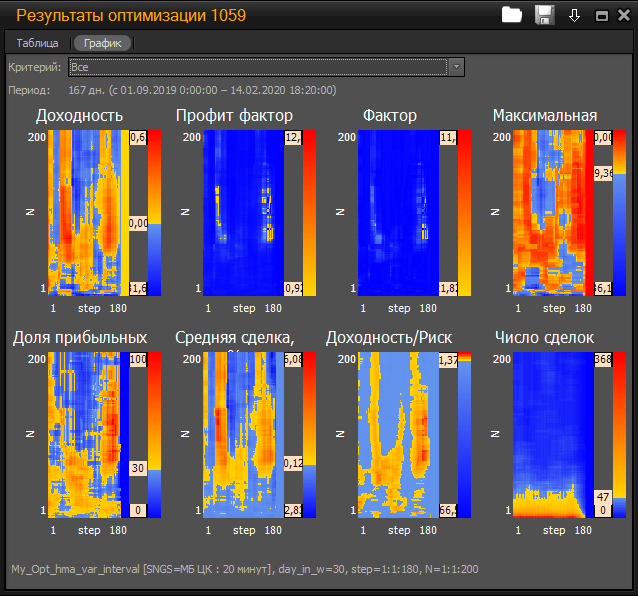Select the Средняя сделка heatmap
This screenshot has width=638, height=596.
(x=241, y=434)
